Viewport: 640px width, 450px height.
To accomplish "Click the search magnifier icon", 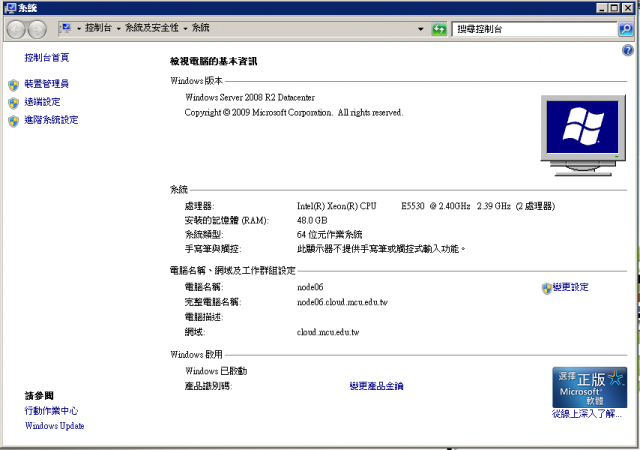I will (x=626, y=29).
